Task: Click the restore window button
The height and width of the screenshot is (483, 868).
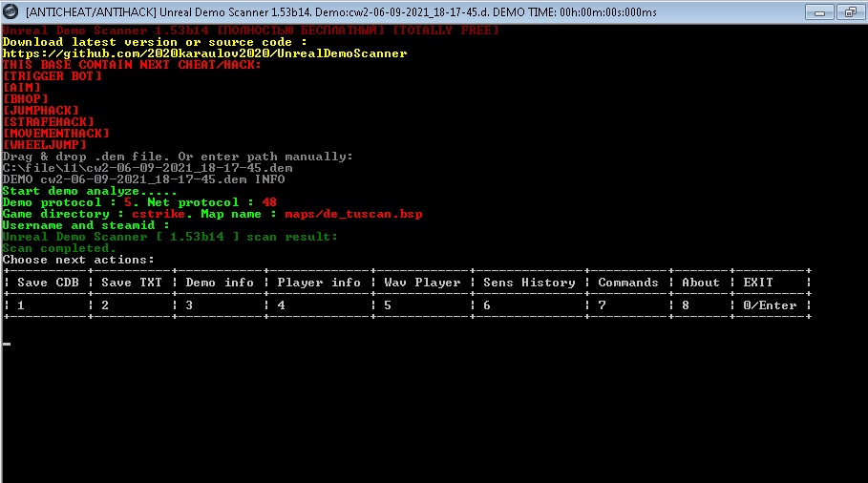Action: (851, 12)
